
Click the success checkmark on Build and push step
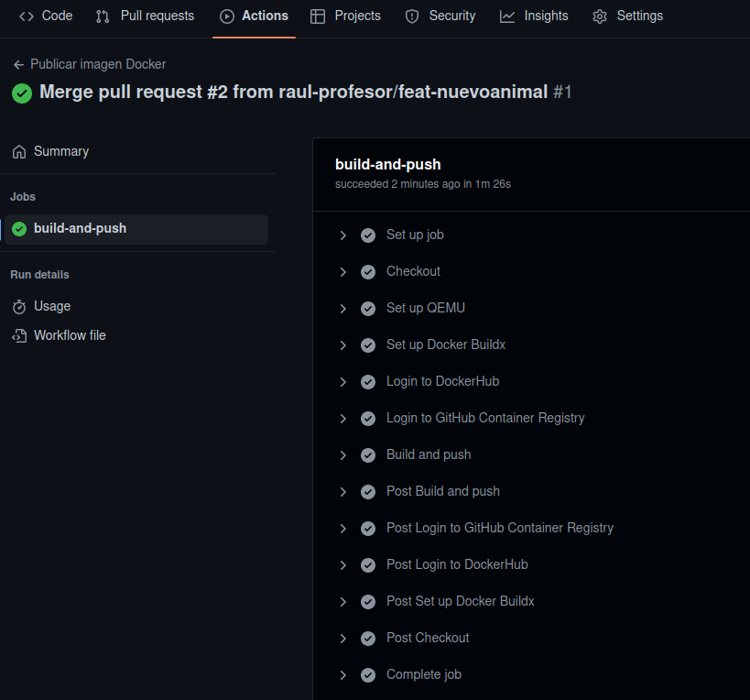[368, 455]
